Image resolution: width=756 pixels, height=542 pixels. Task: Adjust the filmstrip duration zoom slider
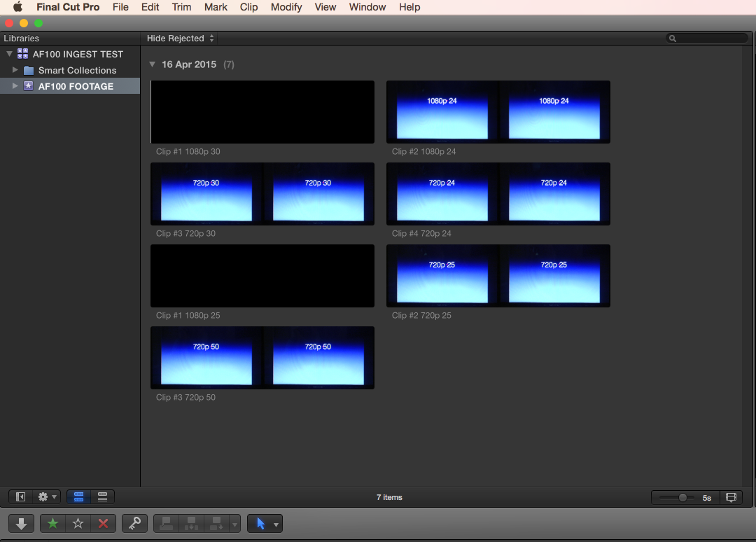point(682,497)
